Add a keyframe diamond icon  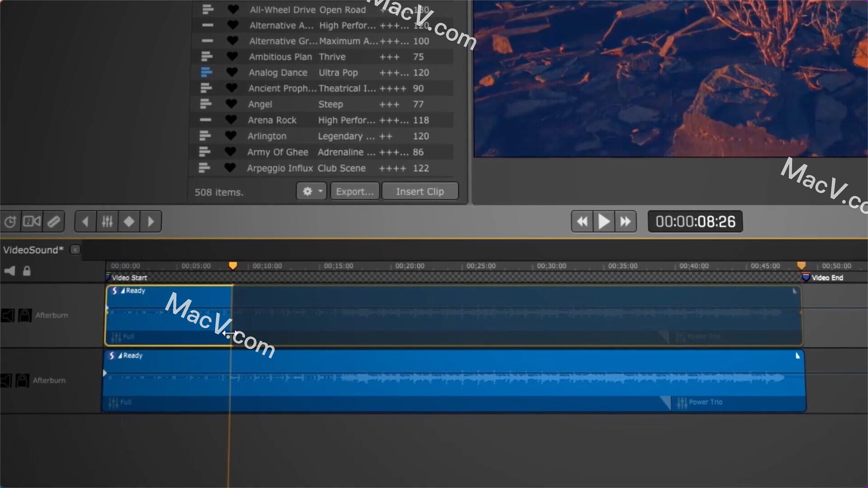pos(129,221)
